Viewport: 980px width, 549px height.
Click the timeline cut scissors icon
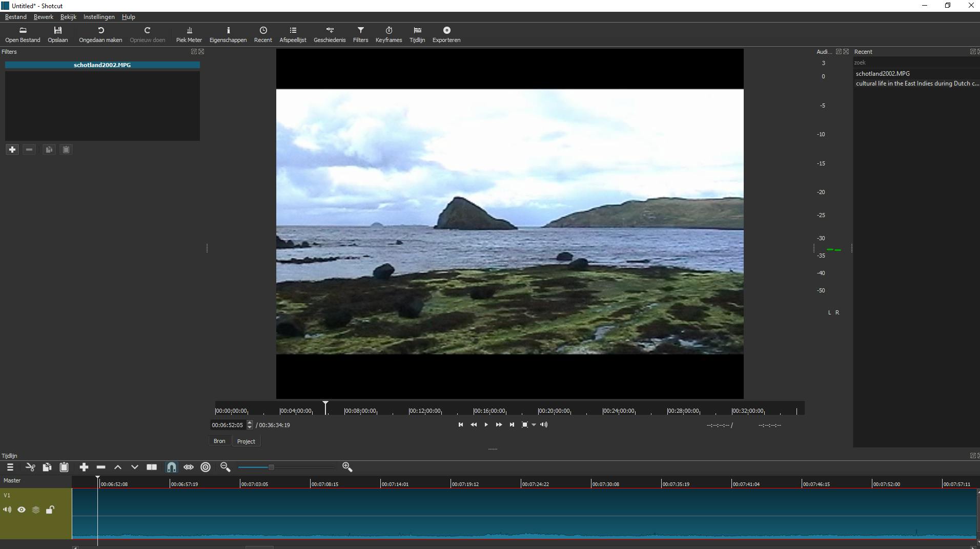coord(30,467)
